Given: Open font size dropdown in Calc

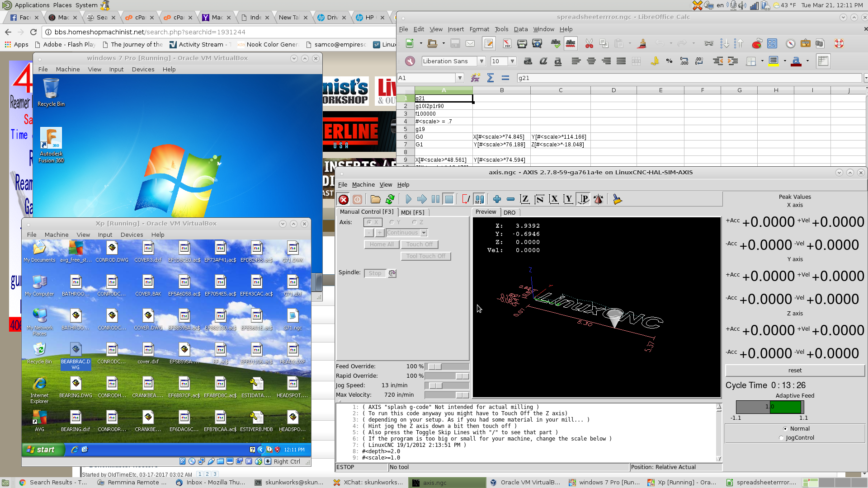Looking at the screenshot, I should click(512, 61).
